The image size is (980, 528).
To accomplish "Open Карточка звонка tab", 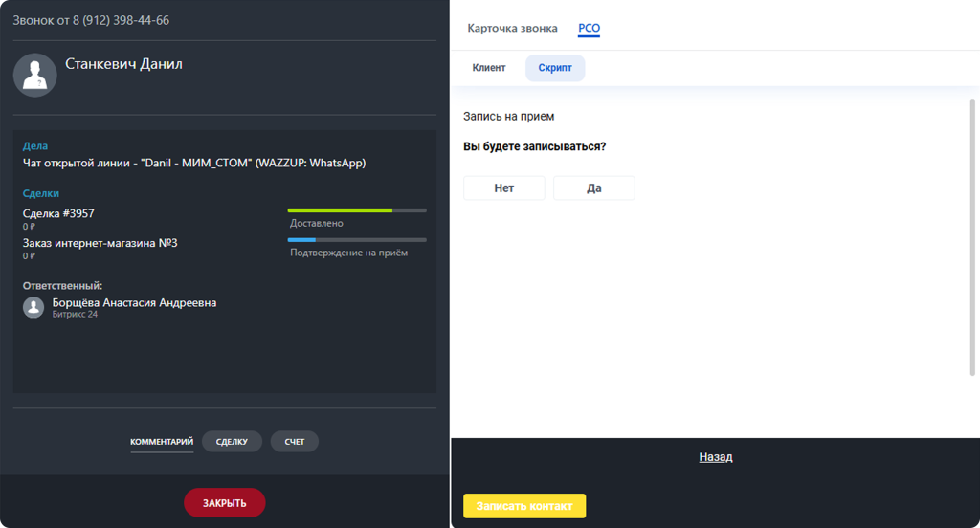I will [512, 28].
